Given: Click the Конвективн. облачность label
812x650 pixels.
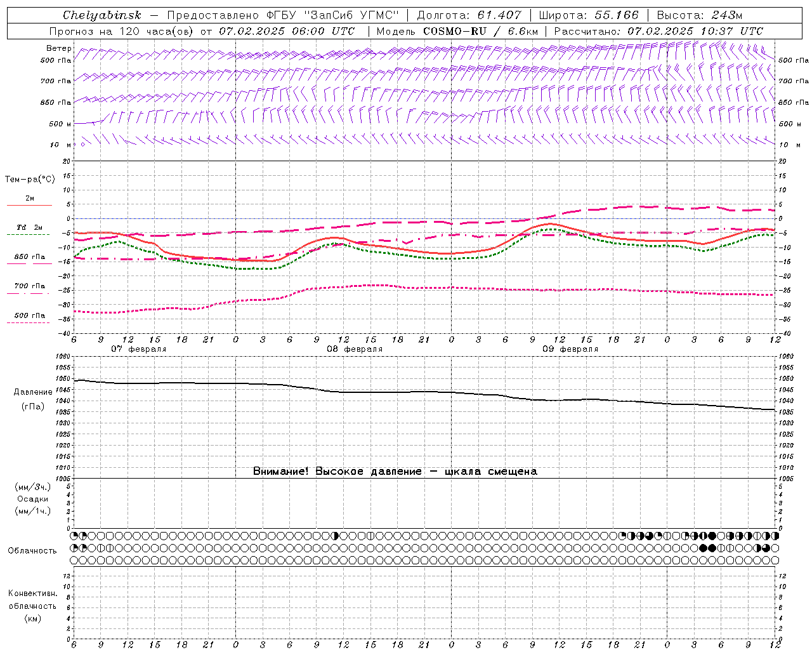Looking at the screenshot, I should pos(32,600).
